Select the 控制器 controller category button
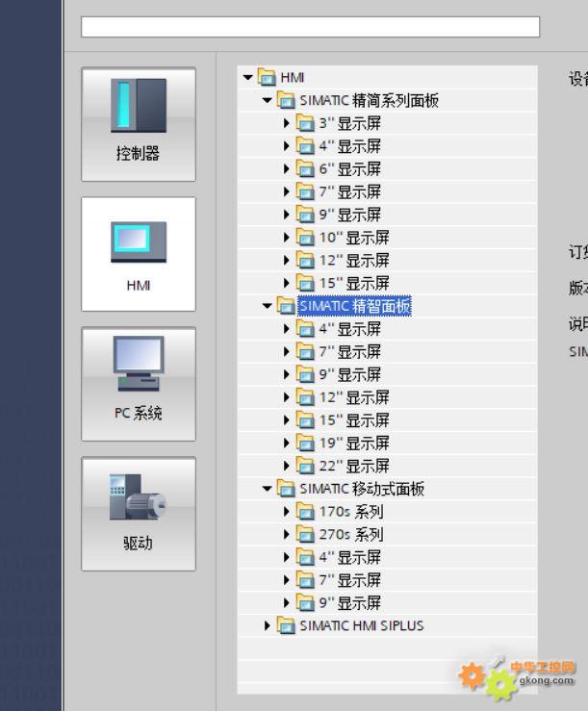The image size is (588, 711). click(x=139, y=124)
